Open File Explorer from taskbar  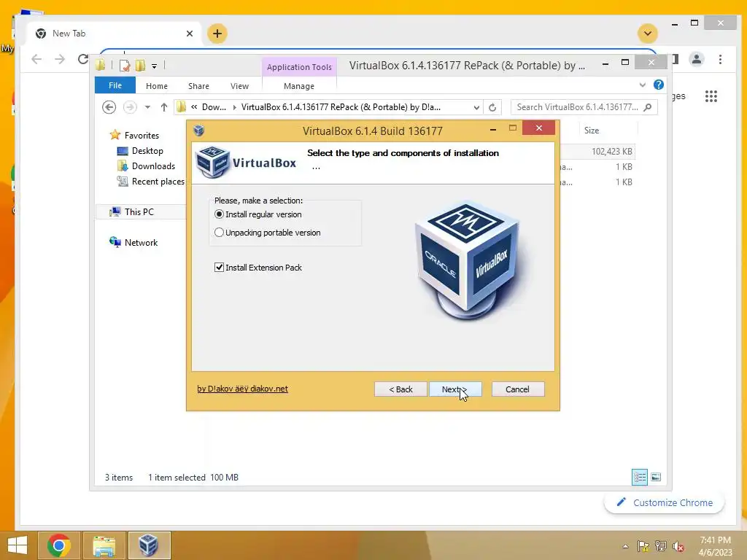click(104, 545)
